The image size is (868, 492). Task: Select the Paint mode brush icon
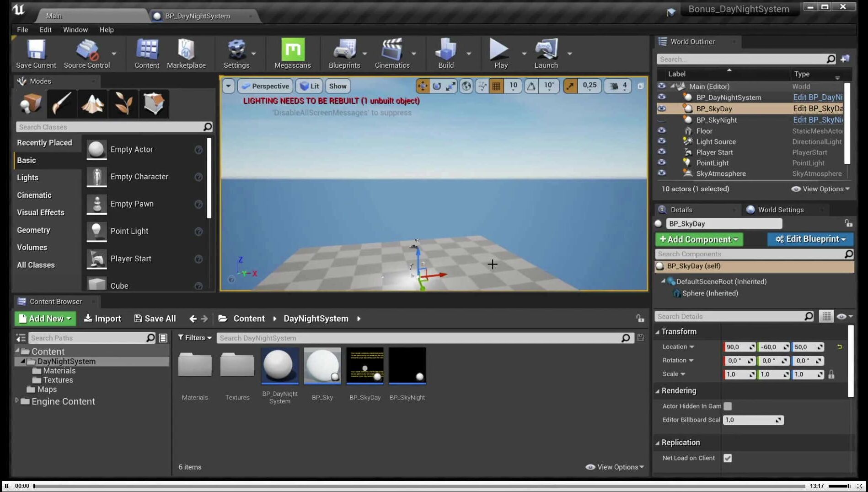[x=61, y=104]
